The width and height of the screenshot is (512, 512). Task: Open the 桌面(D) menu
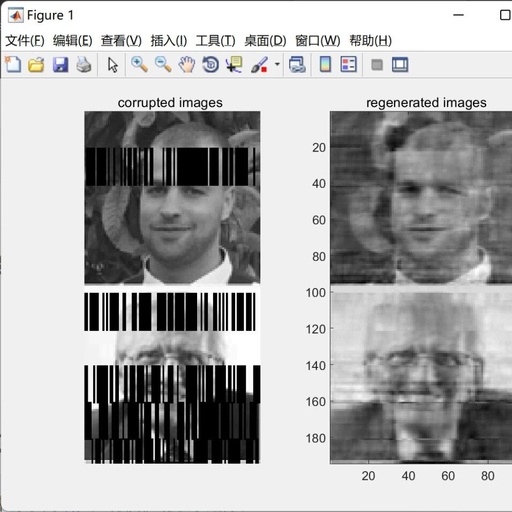pyautogui.click(x=265, y=41)
